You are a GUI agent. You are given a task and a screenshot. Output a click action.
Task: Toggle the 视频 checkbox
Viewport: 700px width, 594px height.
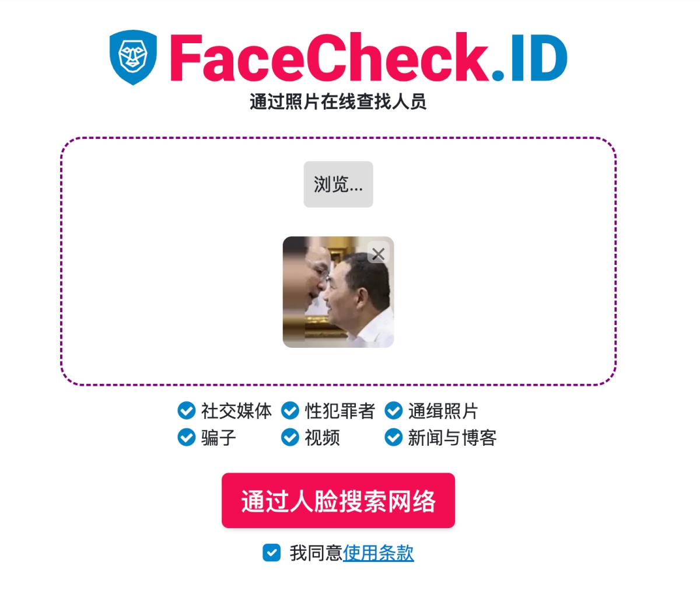290,437
